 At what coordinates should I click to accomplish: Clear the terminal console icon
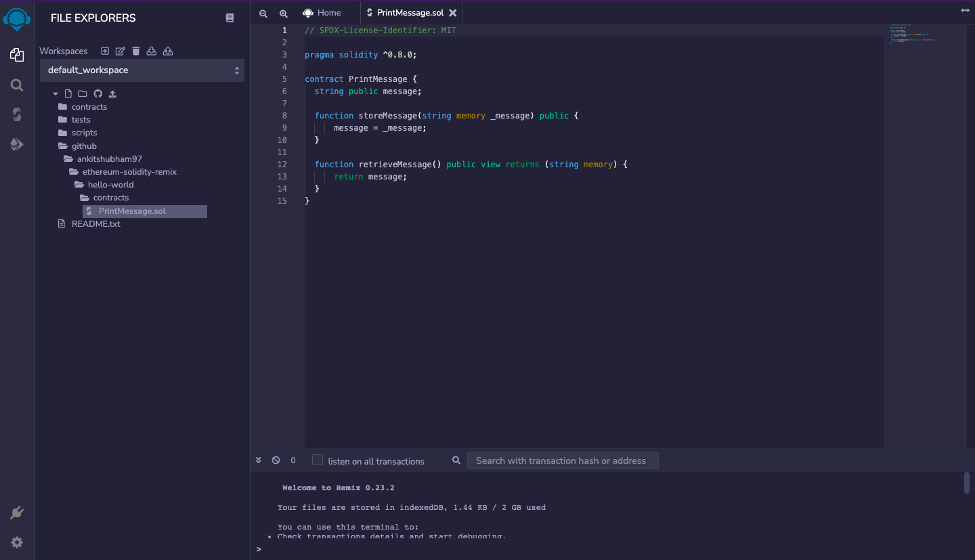point(276,460)
